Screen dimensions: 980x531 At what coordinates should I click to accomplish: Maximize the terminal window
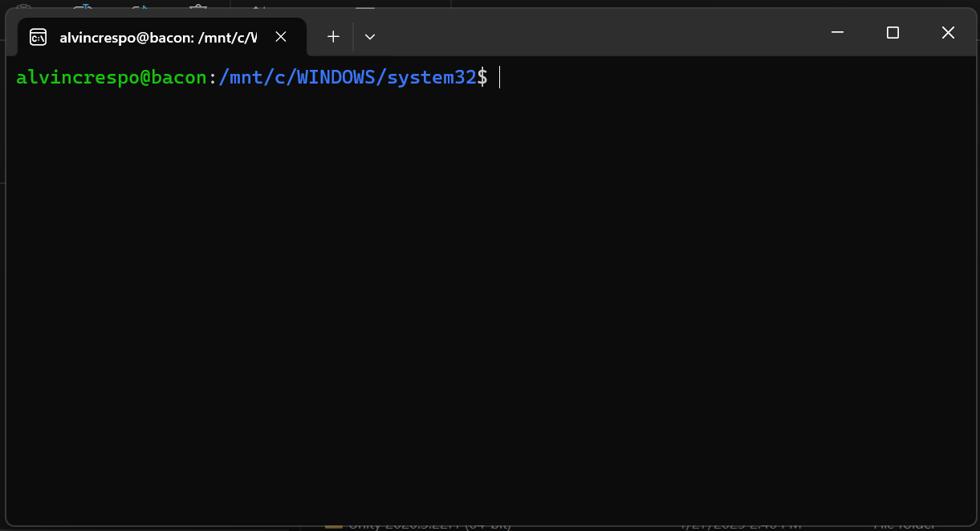pos(893,33)
